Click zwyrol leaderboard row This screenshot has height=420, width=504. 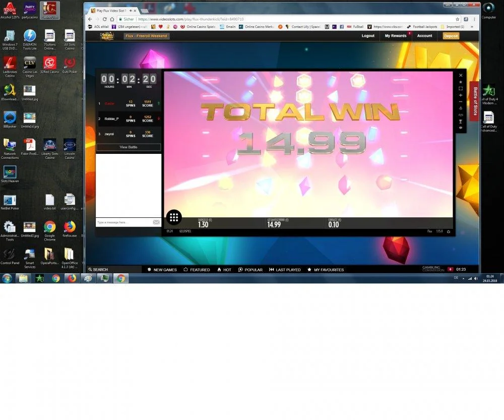(x=129, y=134)
